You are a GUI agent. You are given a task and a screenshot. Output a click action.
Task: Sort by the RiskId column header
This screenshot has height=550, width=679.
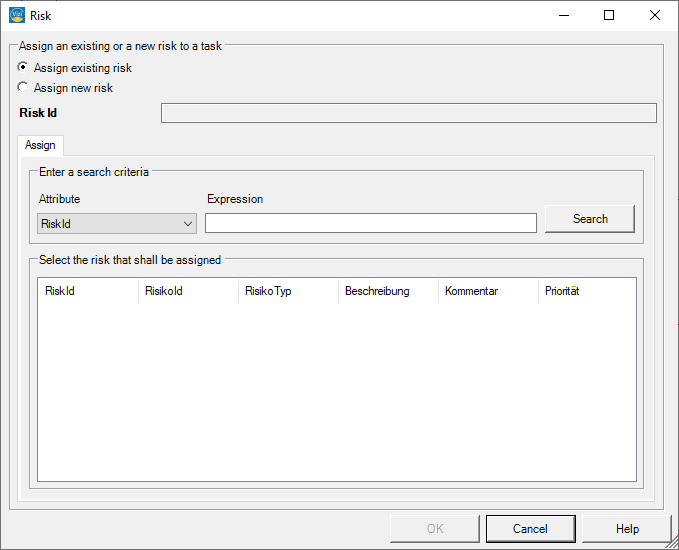tap(87, 292)
